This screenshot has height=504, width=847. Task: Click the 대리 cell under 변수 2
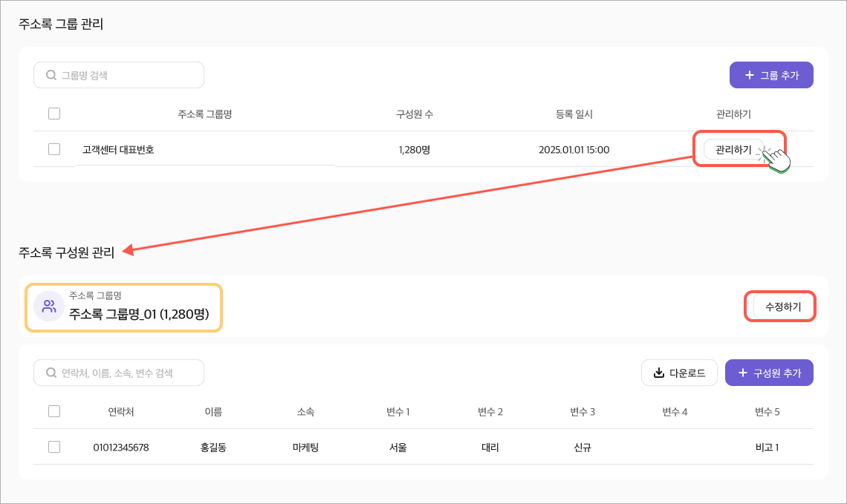tap(490, 448)
